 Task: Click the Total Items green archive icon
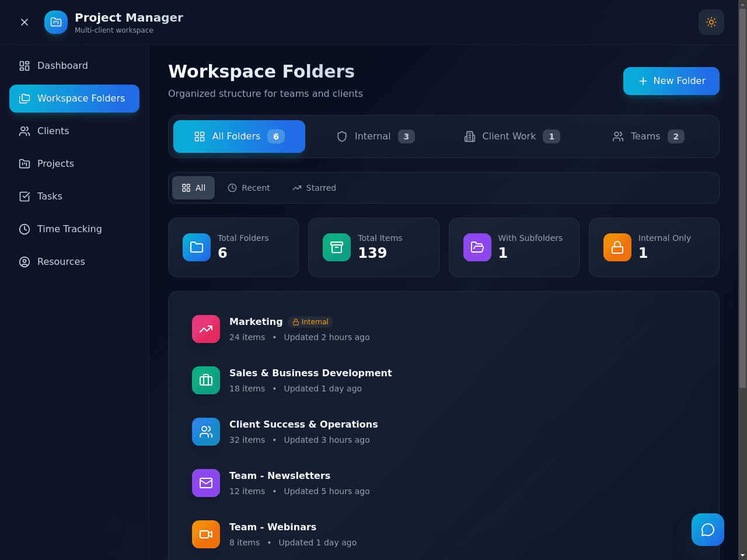pyautogui.click(x=337, y=247)
